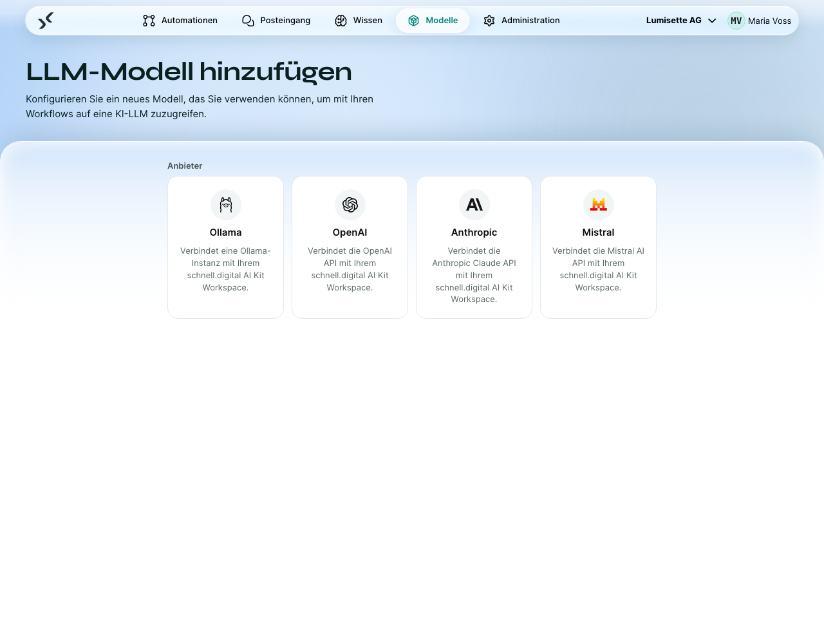Click the Automationen workflow icon

(x=149, y=21)
